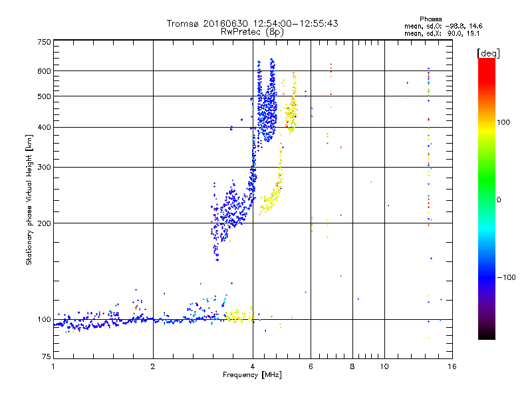Click the y-axis tick label '600'

pyautogui.click(x=44, y=71)
